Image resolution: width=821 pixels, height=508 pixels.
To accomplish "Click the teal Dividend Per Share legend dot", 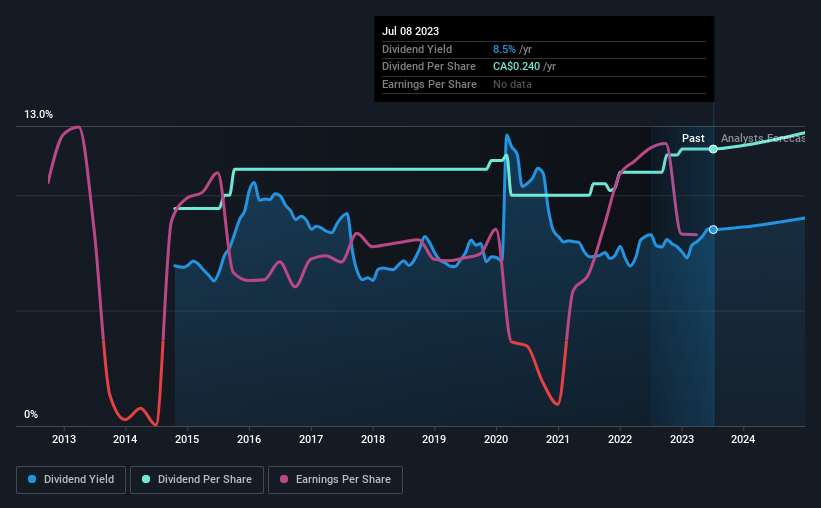I will click(x=146, y=479).
